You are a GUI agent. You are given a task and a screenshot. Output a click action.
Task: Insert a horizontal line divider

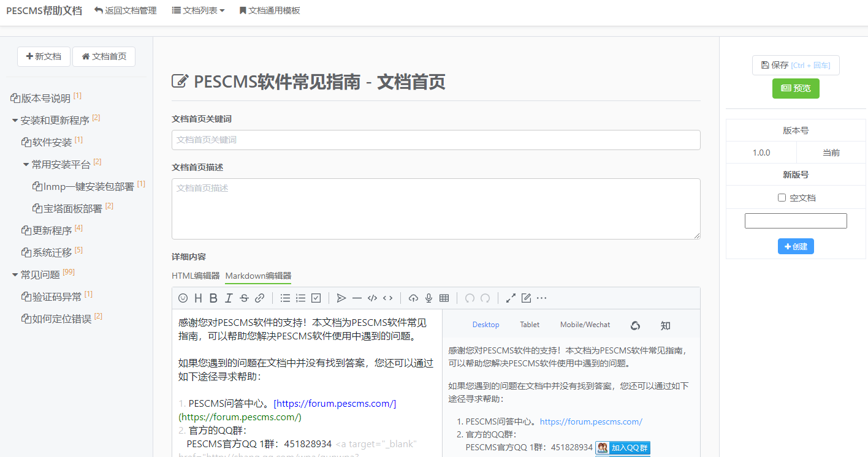click(357, 298)
